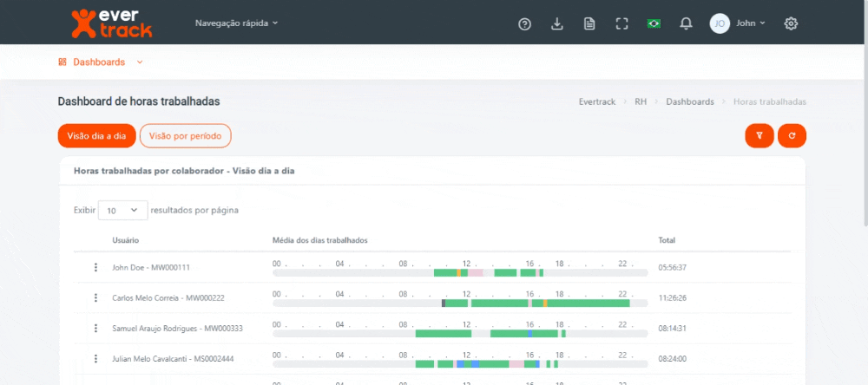Screen dimensions: 868x385
Task: Open Carlos Melo Correia row options menu
Action: coord(96,297)
